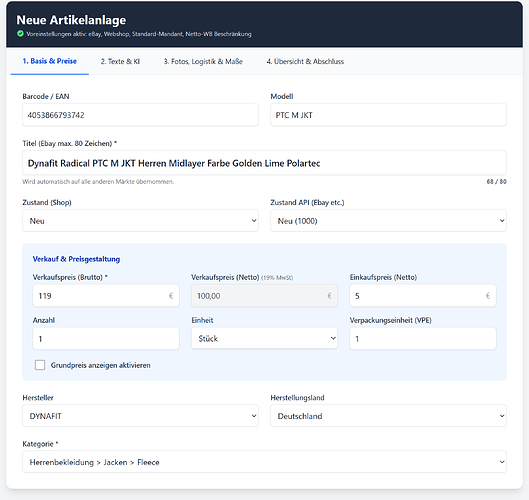Click the Verkaufspreis (Brutto) input

pos(106,296)
